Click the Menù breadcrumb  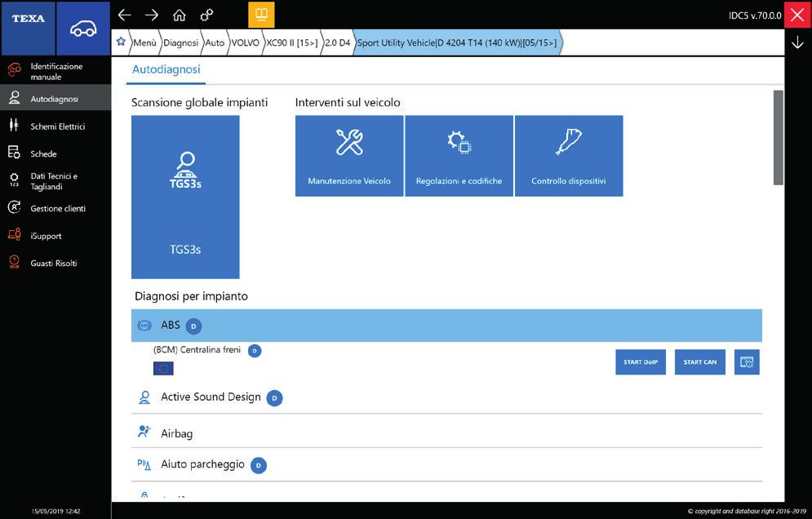[x=144, y=42]
